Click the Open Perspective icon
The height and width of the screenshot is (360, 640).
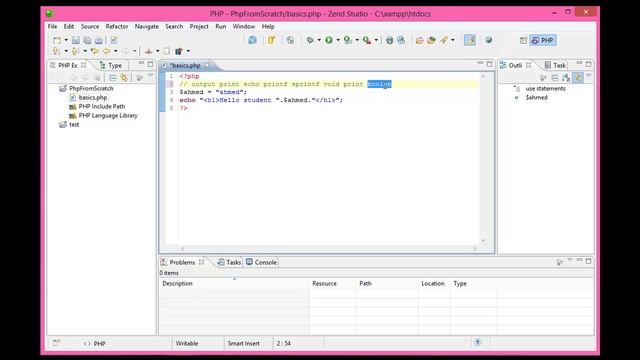(x=523, y=40)
